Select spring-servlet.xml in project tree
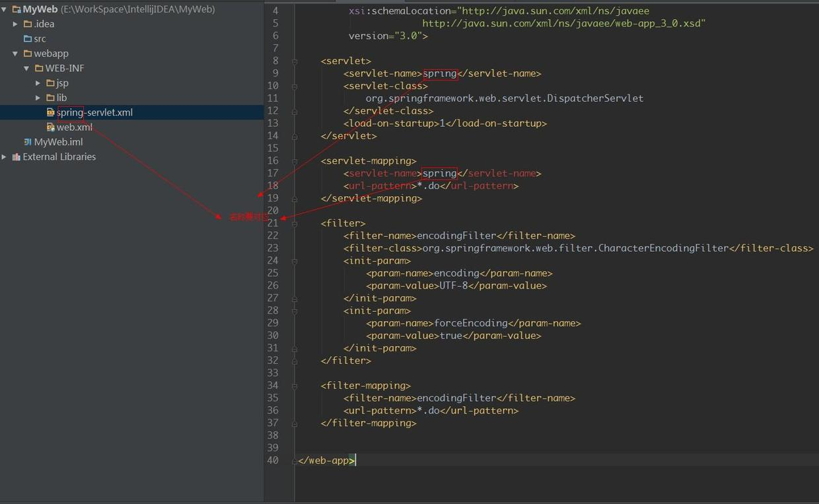 [x=94, y=112]
